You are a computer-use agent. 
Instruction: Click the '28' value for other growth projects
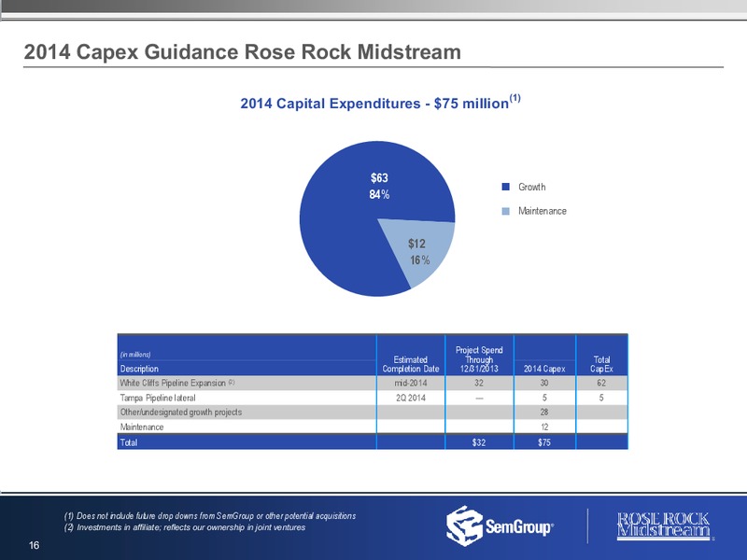544,413
